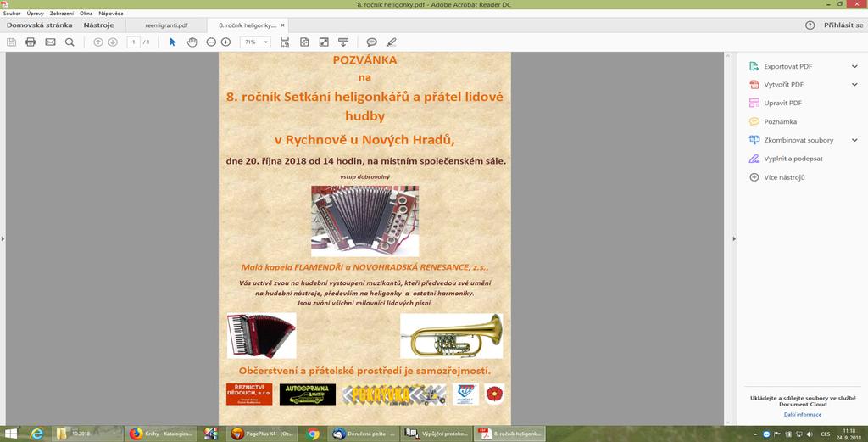
Task: Open help question mark icon
Action: (x=810, y=25)
